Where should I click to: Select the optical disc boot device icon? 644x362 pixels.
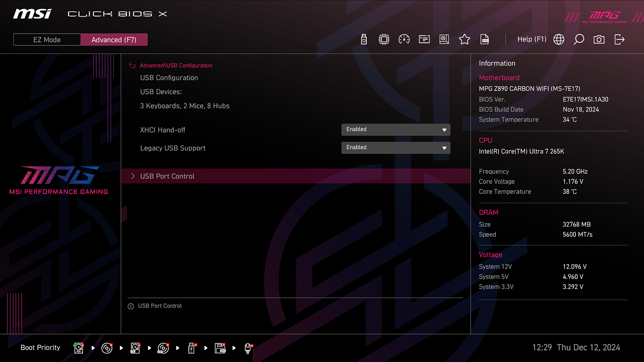pos(107,348)
